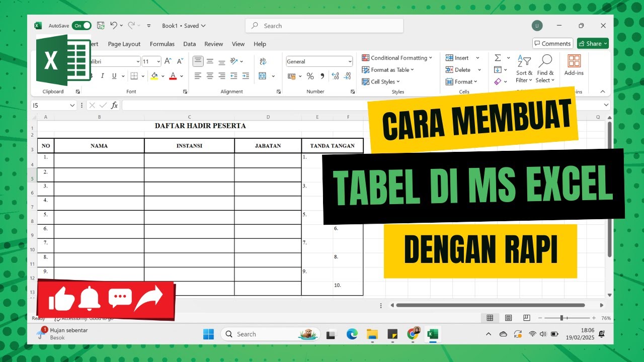
Task: Open the Borders icon in Font group
Action: (x=134, y=76)
